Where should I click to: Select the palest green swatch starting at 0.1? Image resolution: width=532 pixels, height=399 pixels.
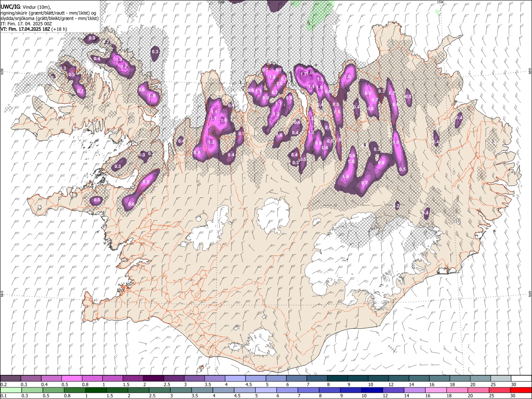point(11,390)
